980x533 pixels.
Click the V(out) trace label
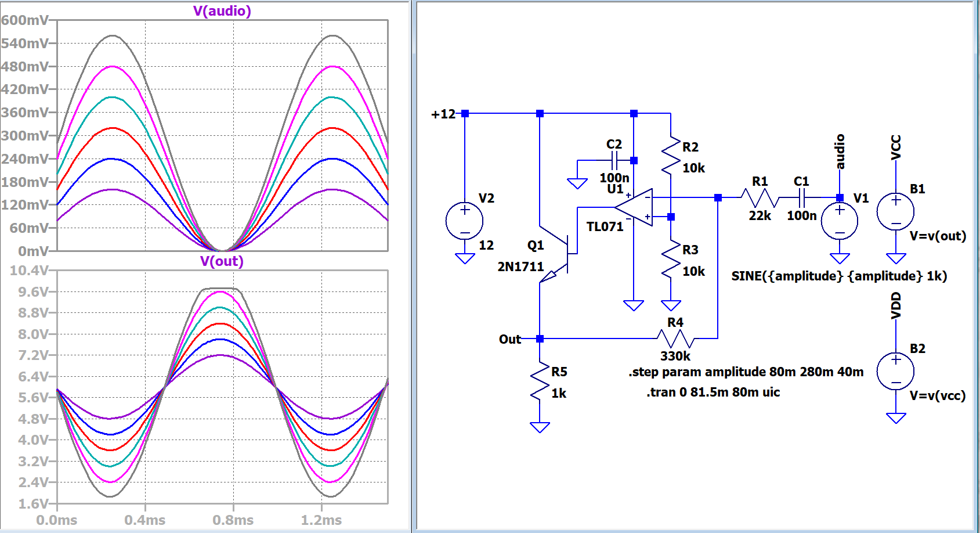click(222, 261)
